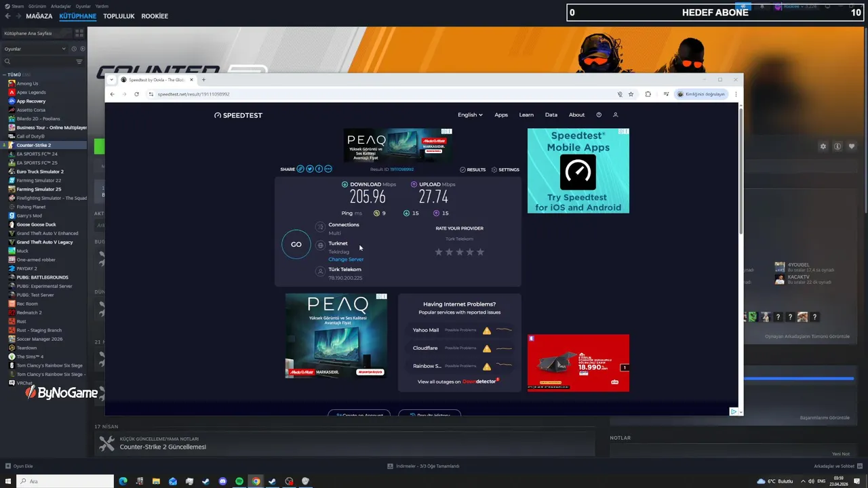Open Discord from the Windows taskbar
The image size is (868, 488).
[222, 481]
